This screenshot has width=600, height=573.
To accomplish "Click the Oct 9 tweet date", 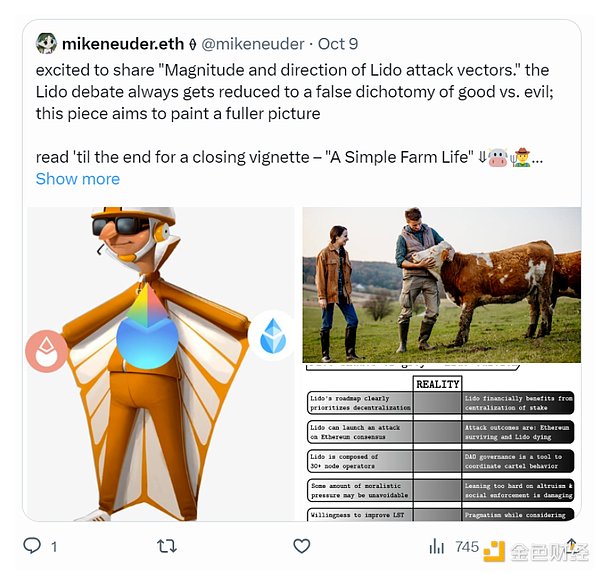I will point(338,44).
